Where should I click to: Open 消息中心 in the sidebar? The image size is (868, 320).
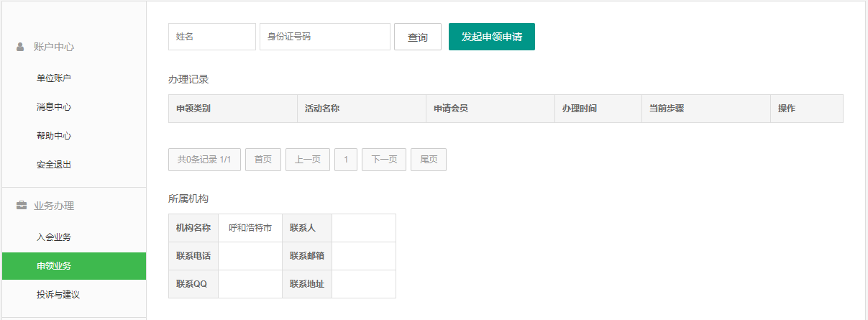(54, 107)
